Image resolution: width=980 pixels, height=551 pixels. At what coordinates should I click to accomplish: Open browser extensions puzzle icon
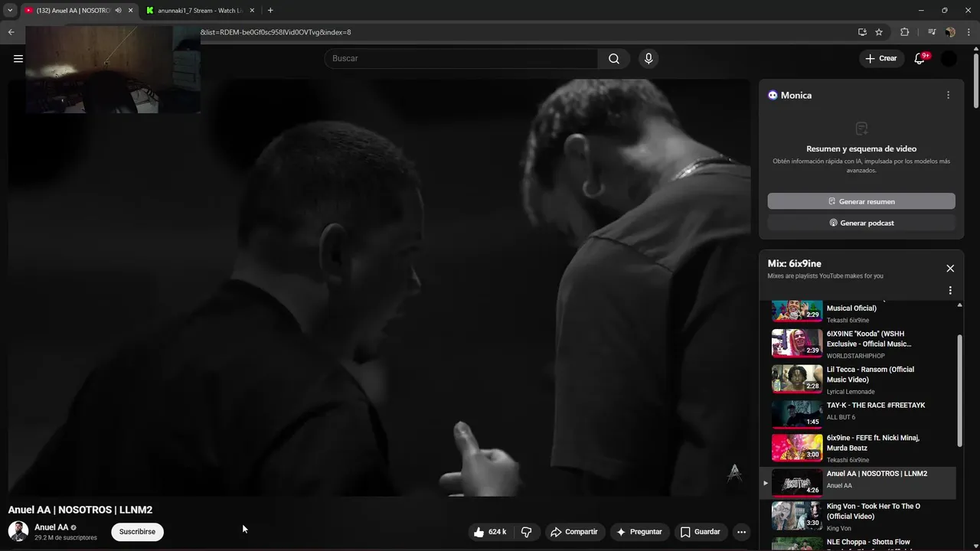[x=904, y=32]
